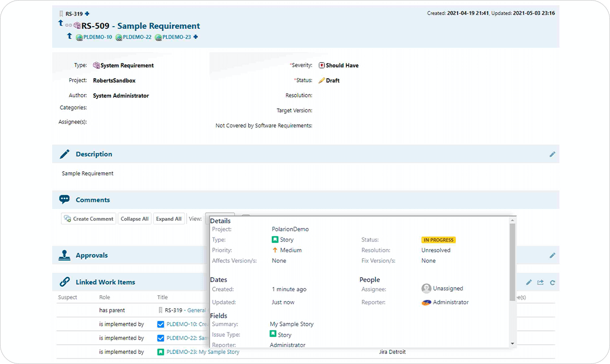610x364 pixels.
Task: Edit Description with pencil icon
Action: tap(552, 154)
